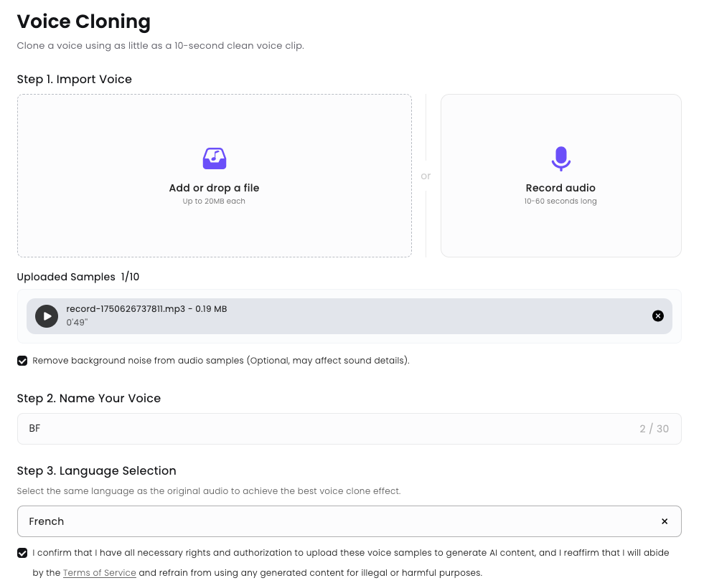This screenshot has height=588, width=704.
Task: Click the 'Voice Cloning' page title
Action: coord(84,22)
